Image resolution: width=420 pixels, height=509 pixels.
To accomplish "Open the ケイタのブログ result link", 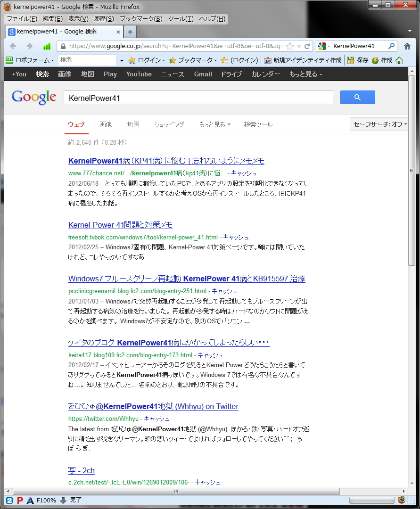I will (168, 343).
